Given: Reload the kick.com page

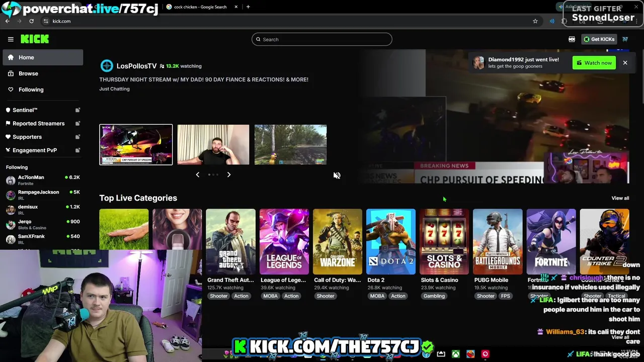Looking at the screenshot, I should pos(31,21).
